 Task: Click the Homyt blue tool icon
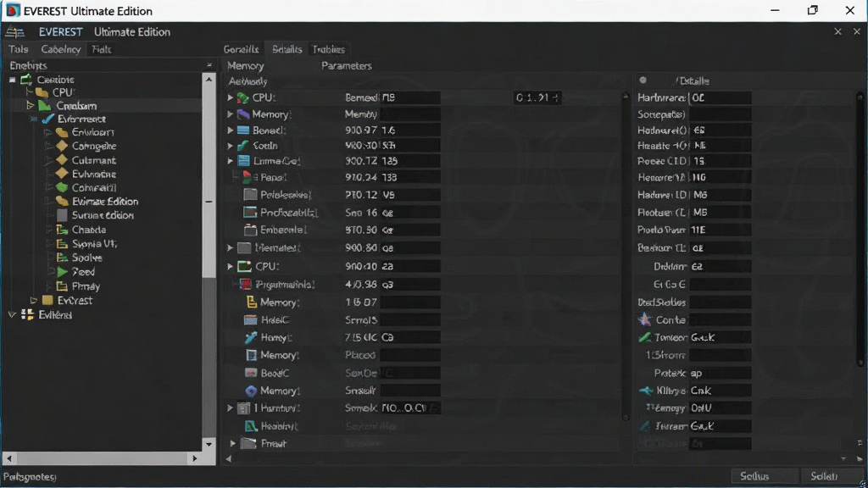tap(251, 337)
